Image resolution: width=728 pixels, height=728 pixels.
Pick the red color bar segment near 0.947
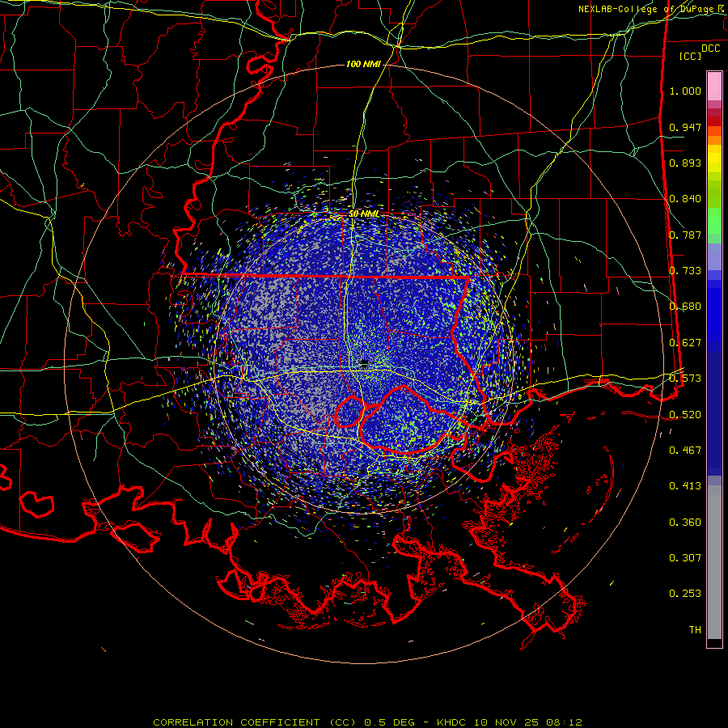tap(714, 121)
